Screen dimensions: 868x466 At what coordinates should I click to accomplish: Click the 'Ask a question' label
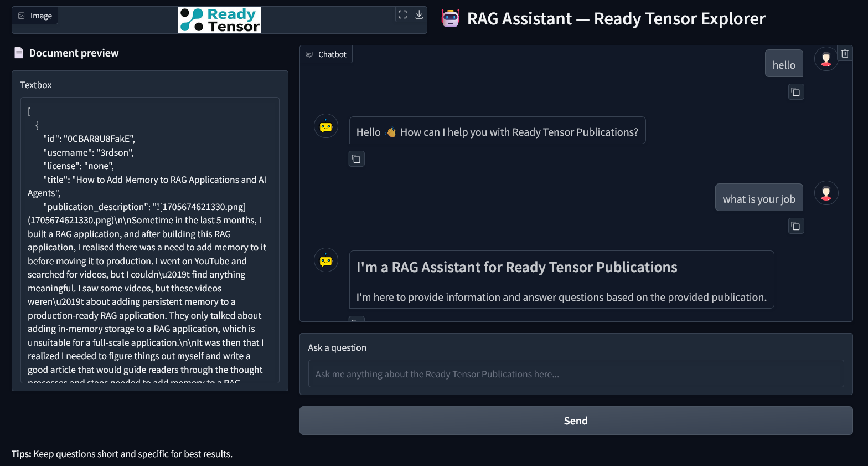coord(337,347)
